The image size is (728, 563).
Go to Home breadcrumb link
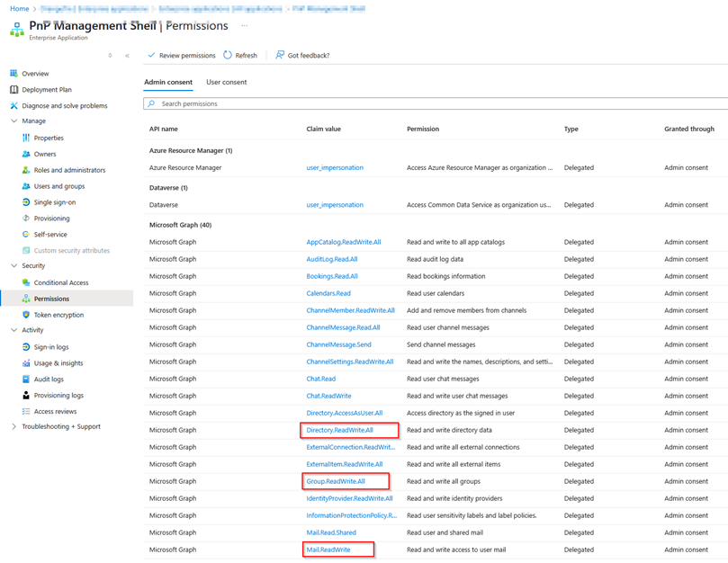coord(20,8)
